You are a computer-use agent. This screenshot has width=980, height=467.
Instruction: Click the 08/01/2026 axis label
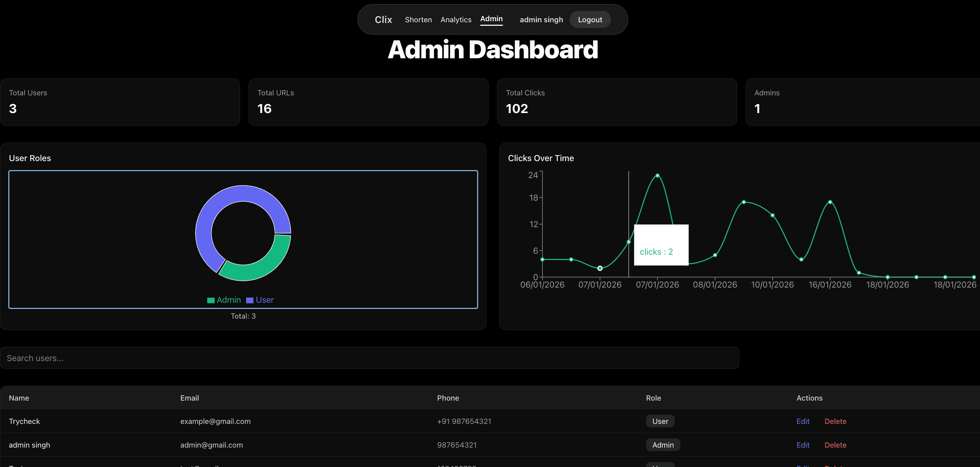715,285
